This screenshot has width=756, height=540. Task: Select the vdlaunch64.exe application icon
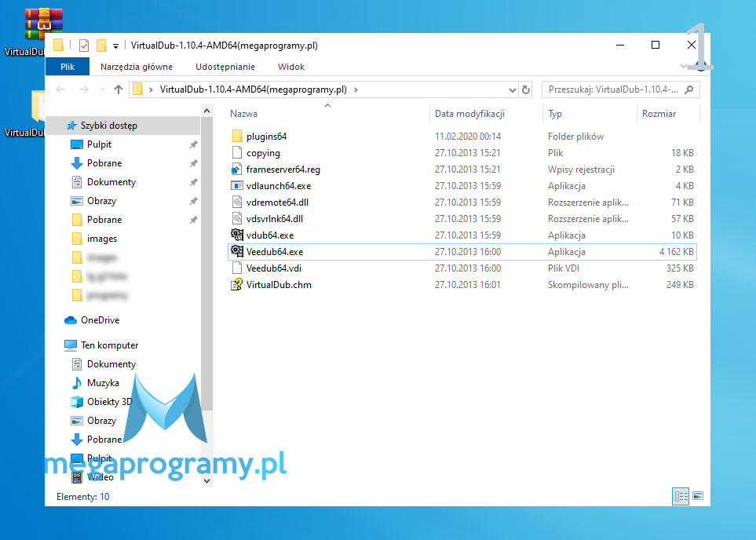[237, 185]
